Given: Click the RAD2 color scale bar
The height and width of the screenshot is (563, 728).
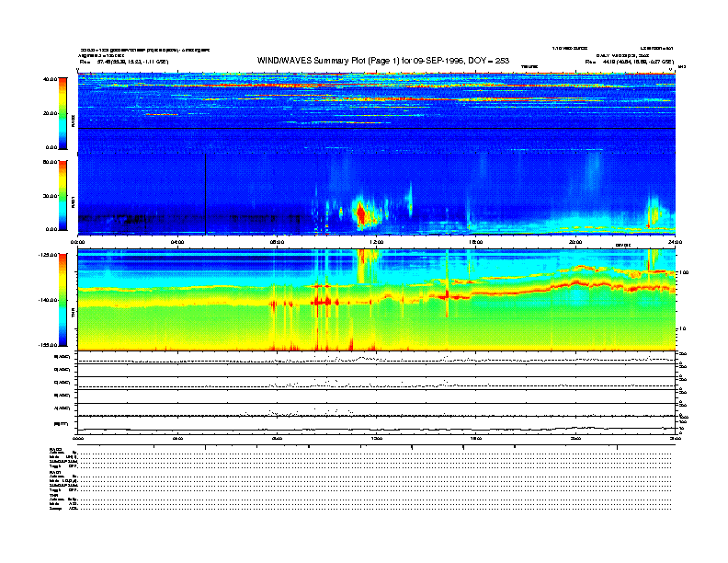Looking at the screenshot, I should (63, 113).
